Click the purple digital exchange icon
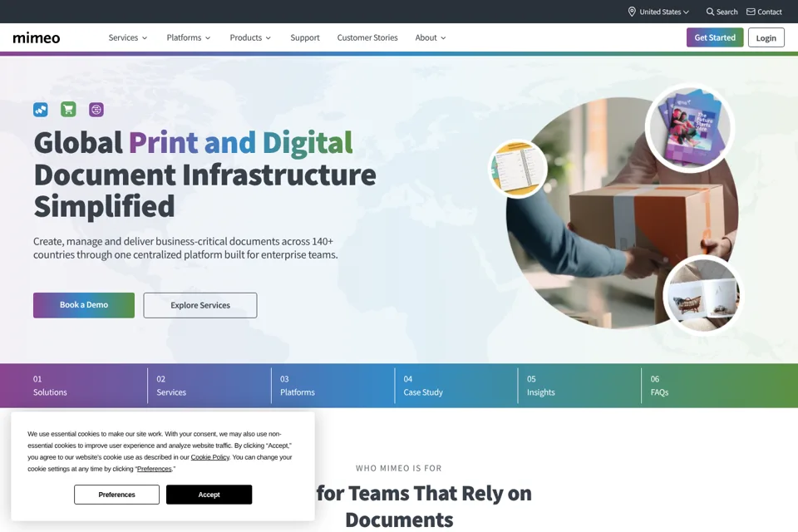The width and height of the screenshot is (798, 532). 96,110
